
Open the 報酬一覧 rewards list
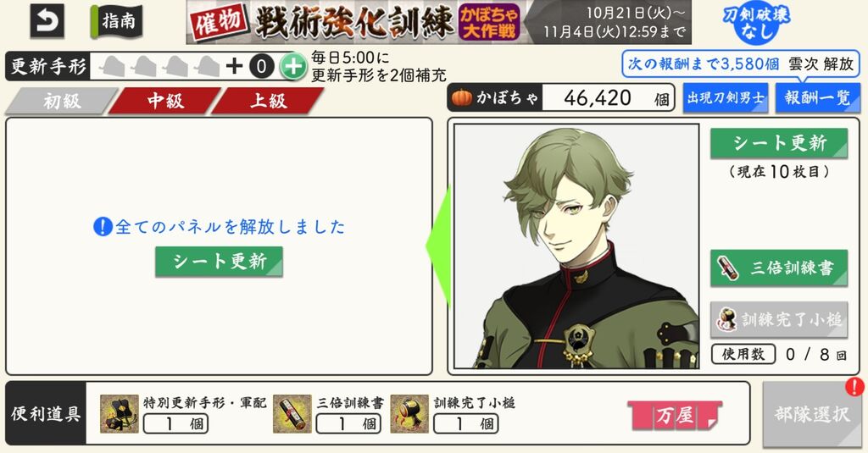[818, 98]
